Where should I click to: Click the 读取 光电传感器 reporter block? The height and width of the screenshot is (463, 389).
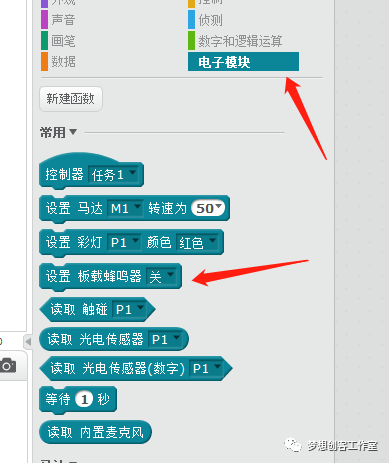point(114,339)
